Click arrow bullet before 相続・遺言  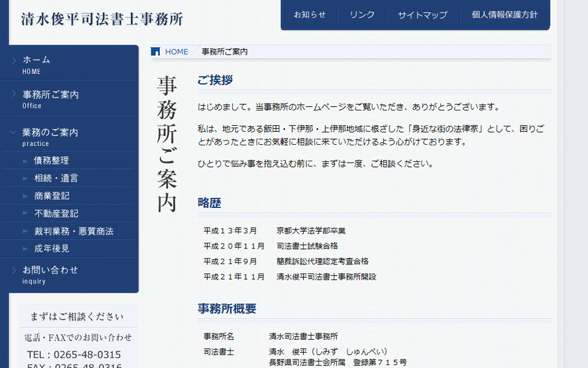pyautogui.click(x=25, y=178)
